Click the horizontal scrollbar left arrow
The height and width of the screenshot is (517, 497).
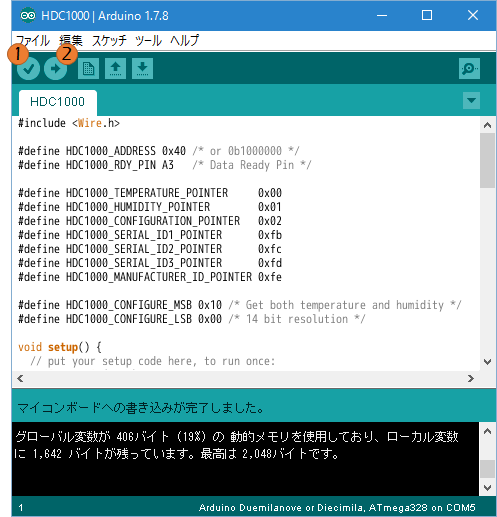click(x=20, y=379)
